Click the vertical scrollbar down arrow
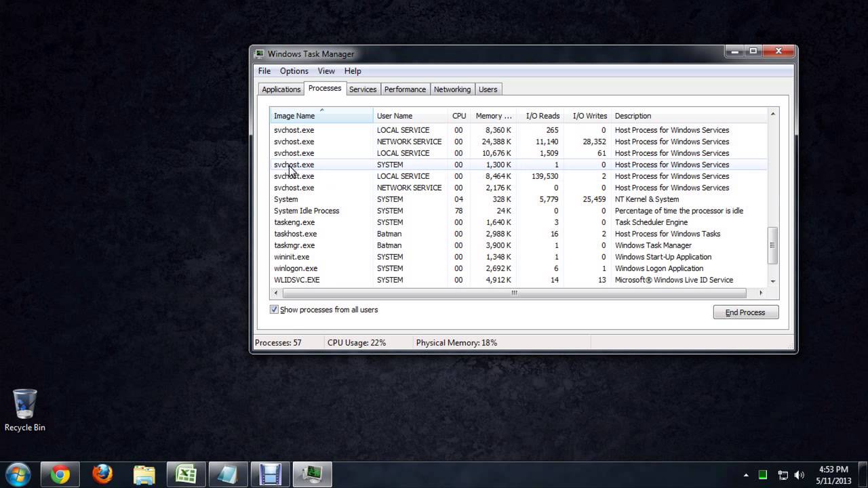The image size is (868, 488). [x=772, y=281]
